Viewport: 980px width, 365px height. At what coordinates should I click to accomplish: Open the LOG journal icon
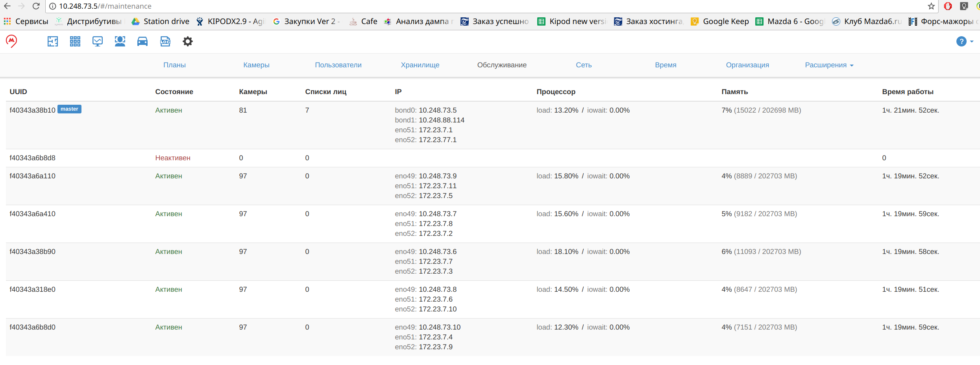click(165, 41)
